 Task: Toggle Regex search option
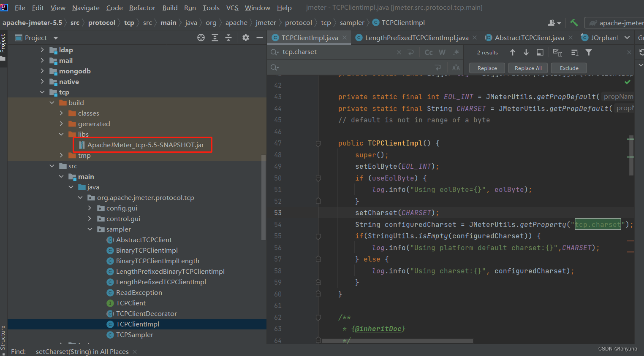coord(456,52)
